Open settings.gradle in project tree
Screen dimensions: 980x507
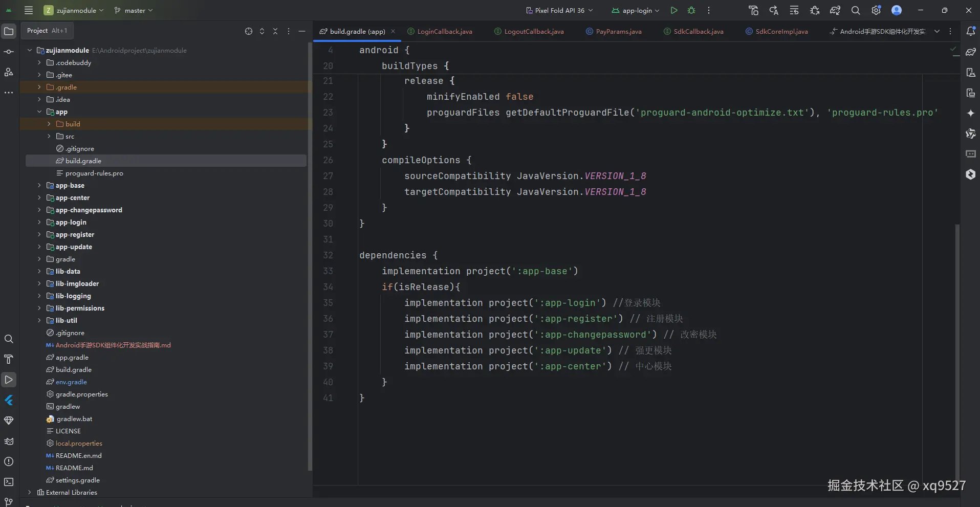point(77,480)
